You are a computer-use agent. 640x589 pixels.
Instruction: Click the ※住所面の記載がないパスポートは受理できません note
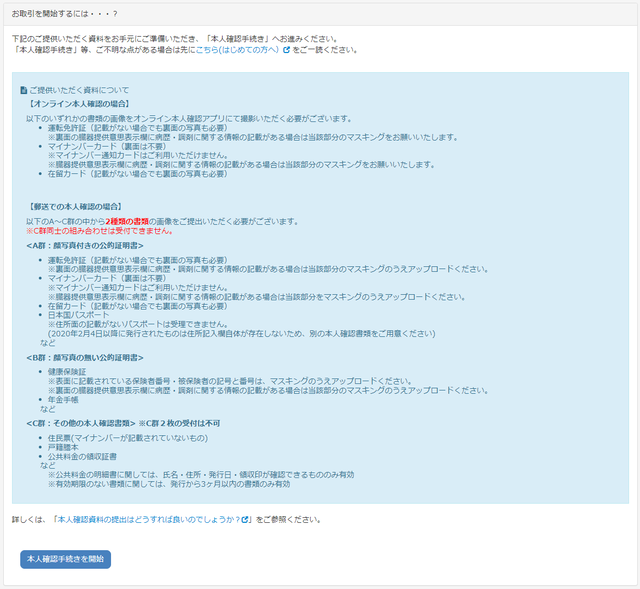tap(138, 325)
